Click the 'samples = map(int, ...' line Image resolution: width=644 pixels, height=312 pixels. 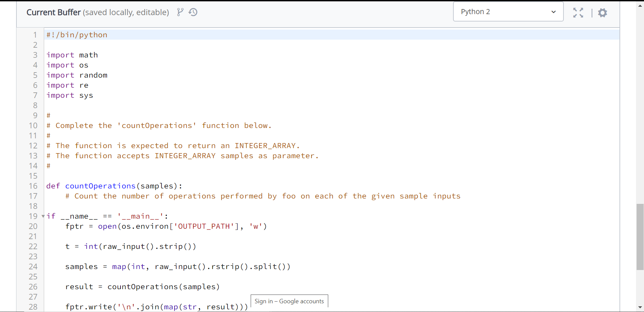[x=178, y=267]
